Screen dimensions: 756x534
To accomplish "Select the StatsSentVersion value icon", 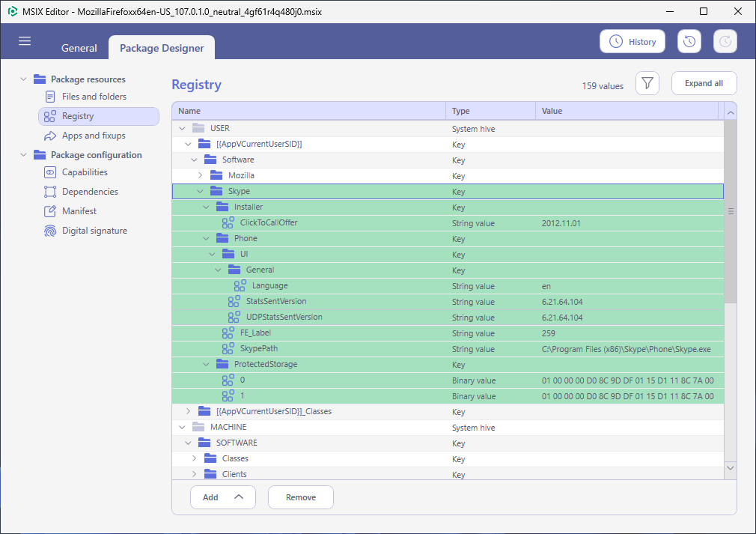I will 234,302.
